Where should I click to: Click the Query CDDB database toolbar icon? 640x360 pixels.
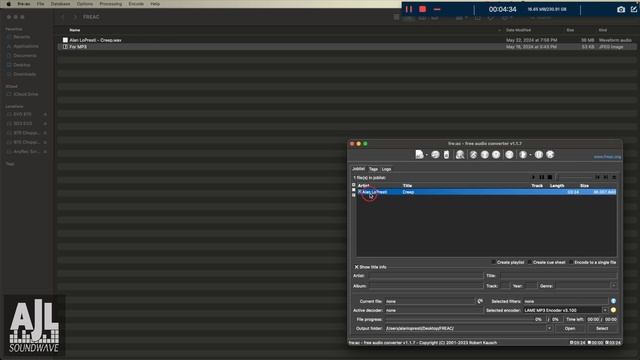[460, 155]
